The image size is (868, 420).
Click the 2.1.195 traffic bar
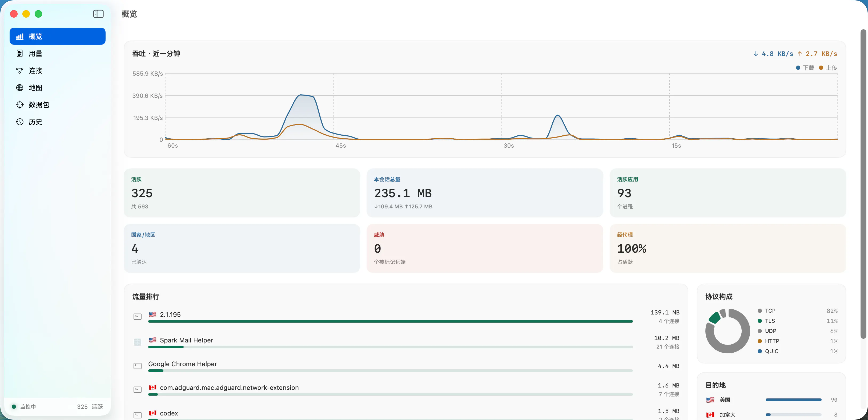point(390,321)
